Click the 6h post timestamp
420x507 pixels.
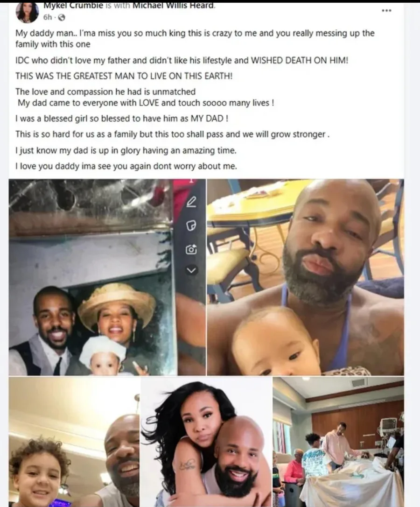[x=48, y=17]
